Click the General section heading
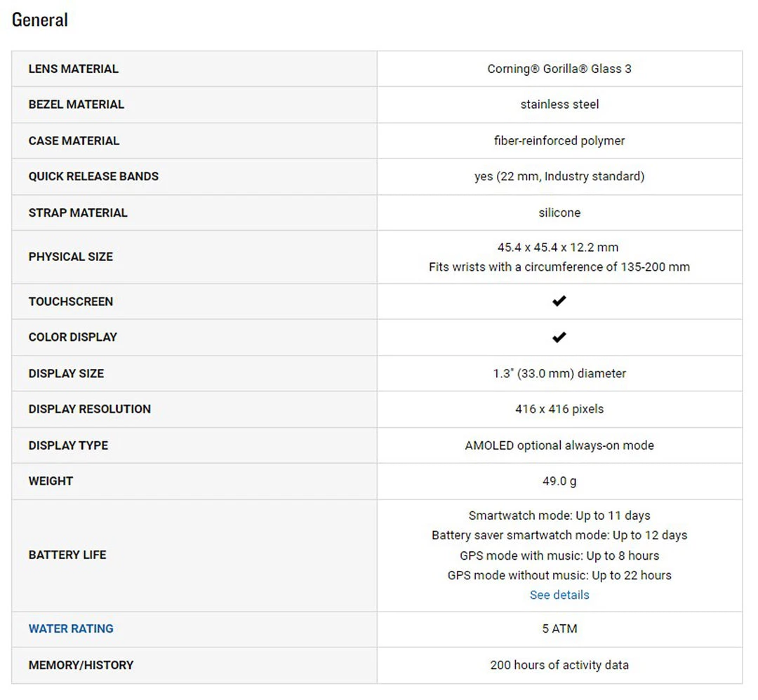The width and height of the screenshot is (758, 700). click(x=40, y=20)
